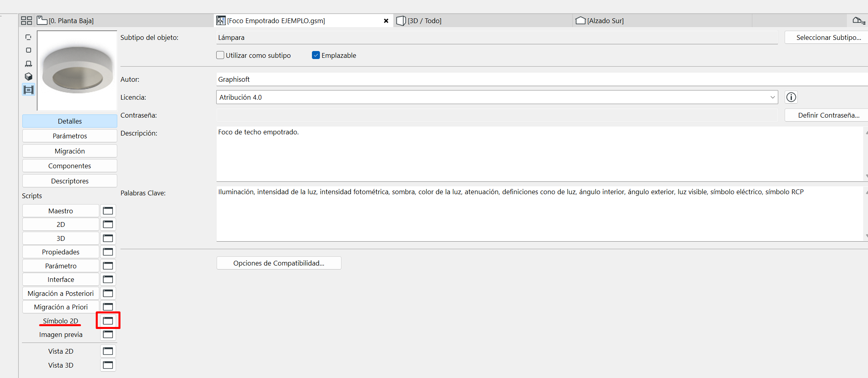This screenshot has width=868, height=378.
Task: Open Opciones de Compatibilidad
Action: [279, 263]
